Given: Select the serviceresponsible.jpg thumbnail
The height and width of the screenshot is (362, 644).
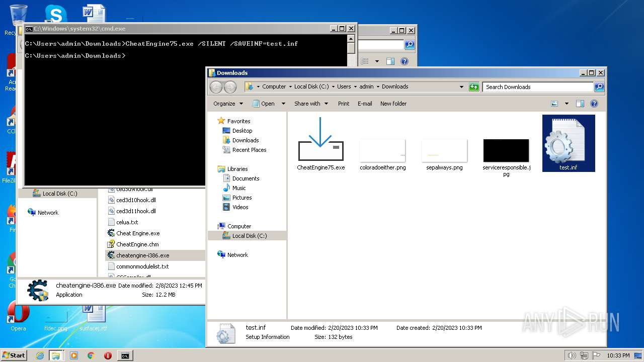Looking at the screenshot, I should [x=506, y=151].
